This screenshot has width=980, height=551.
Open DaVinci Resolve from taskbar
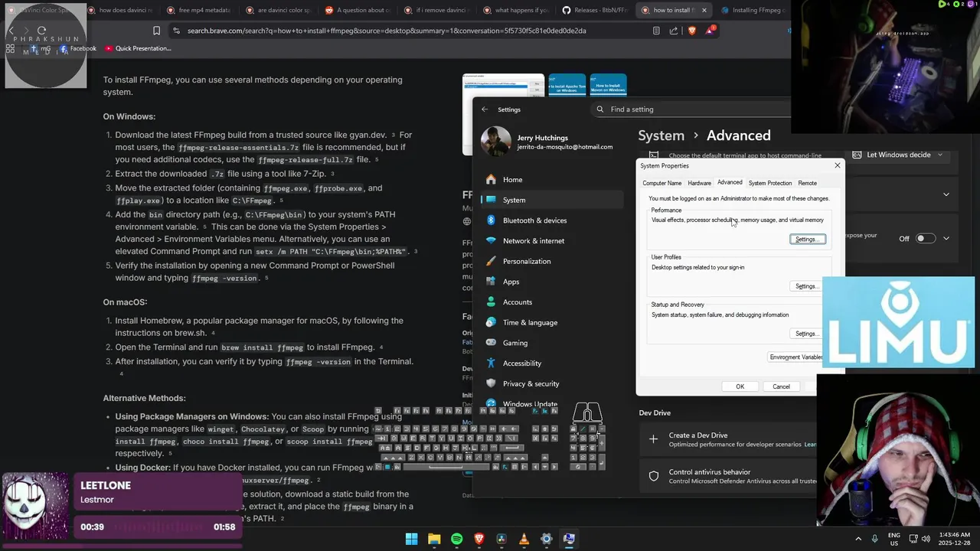click(501, 539)
